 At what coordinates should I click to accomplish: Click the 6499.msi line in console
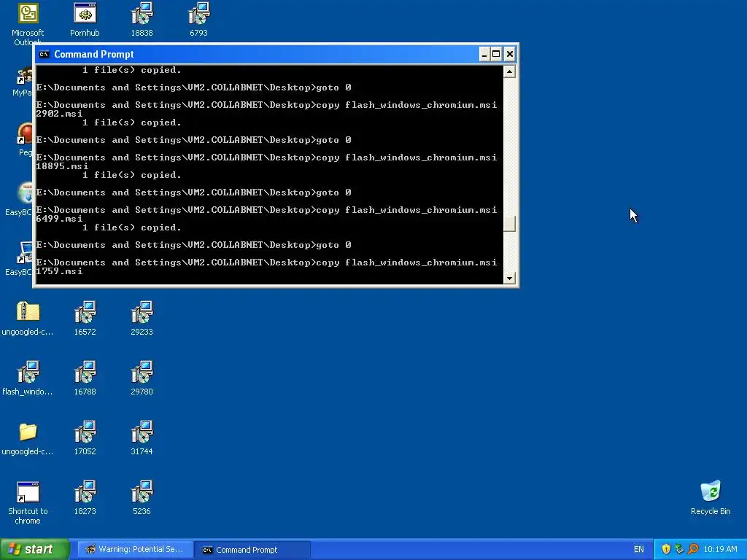point(59,219)
